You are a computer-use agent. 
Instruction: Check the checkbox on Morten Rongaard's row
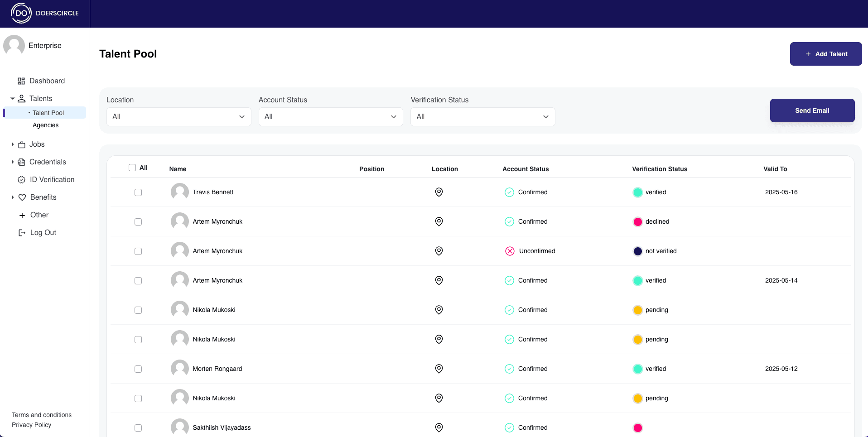[138, 369]
